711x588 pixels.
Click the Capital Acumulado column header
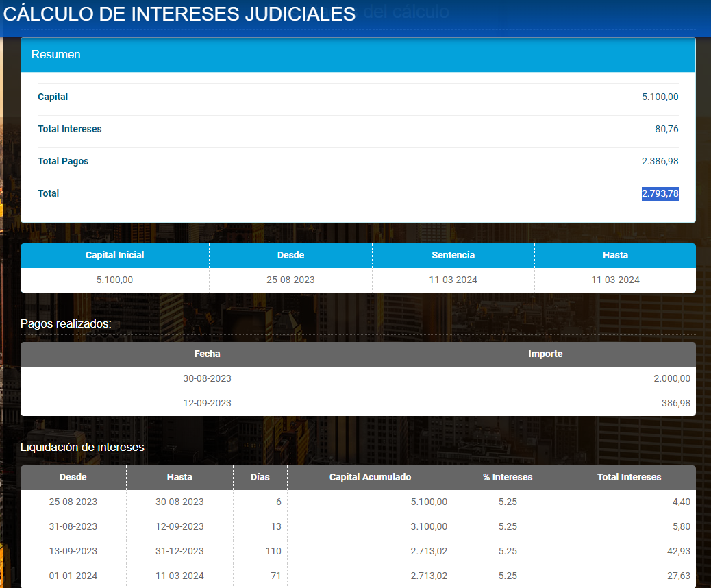point(370,477)
